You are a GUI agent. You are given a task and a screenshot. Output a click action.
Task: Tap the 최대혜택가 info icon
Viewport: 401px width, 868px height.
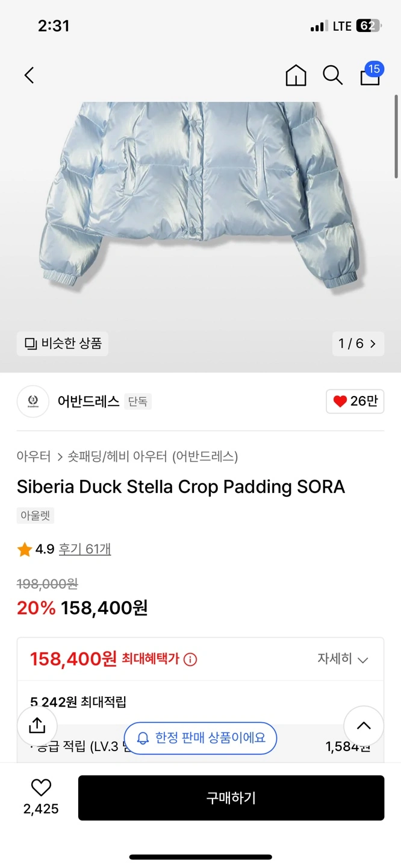tap(190, 659)
